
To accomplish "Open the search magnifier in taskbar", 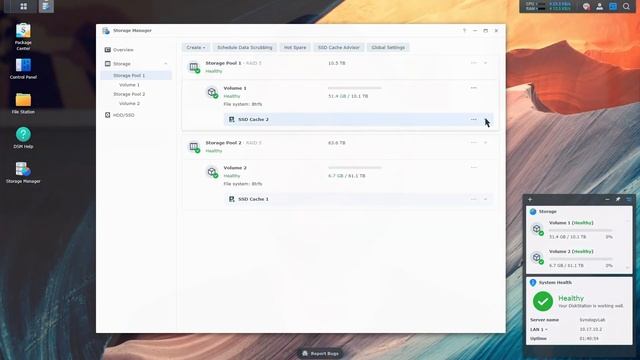I will (627, 6).
